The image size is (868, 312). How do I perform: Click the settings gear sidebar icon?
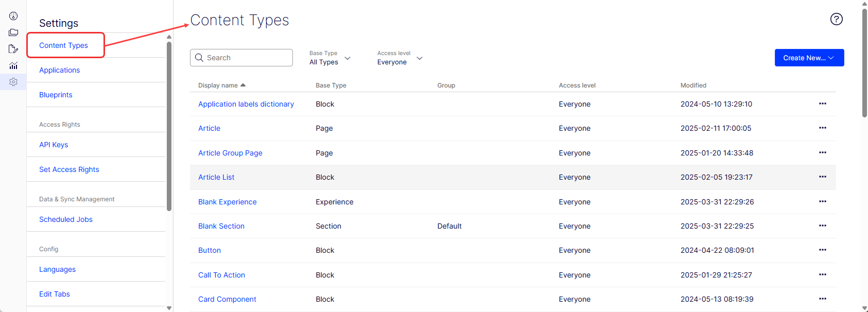13,82
